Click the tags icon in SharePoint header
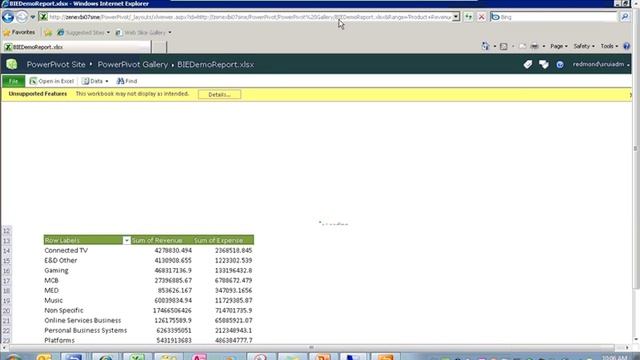640x360 pixels. (x=528, y=64)
